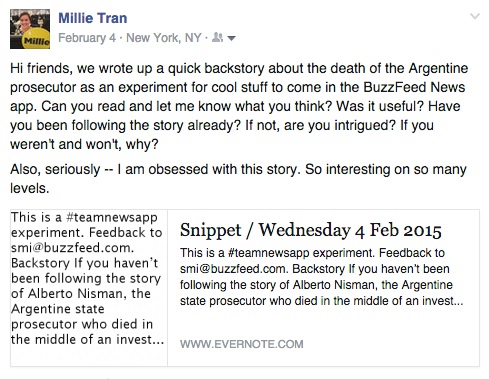The height and width of the screenshot is (379, 489).
Task: Click 'Argentine' in the post's first line
Action: click(x=438, y=69)
